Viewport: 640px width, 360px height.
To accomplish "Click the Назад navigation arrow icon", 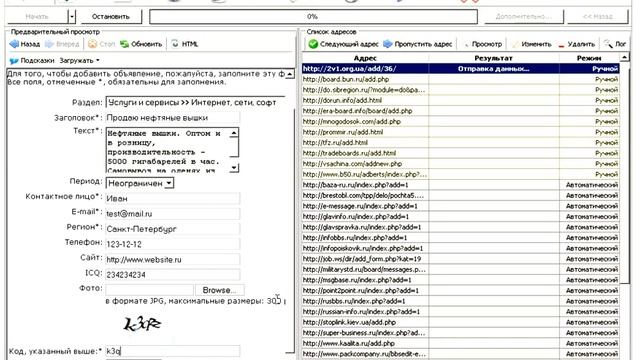I will 14,44.
